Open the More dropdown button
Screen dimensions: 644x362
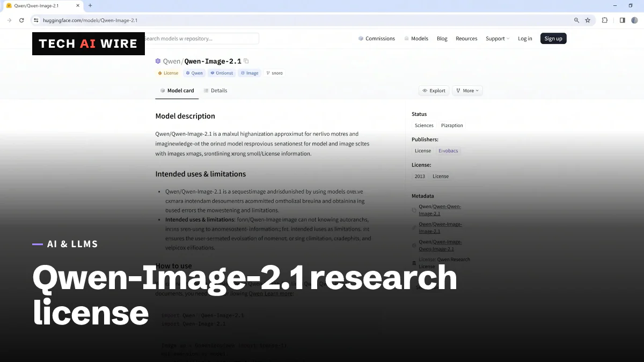(x=467, y=91)
